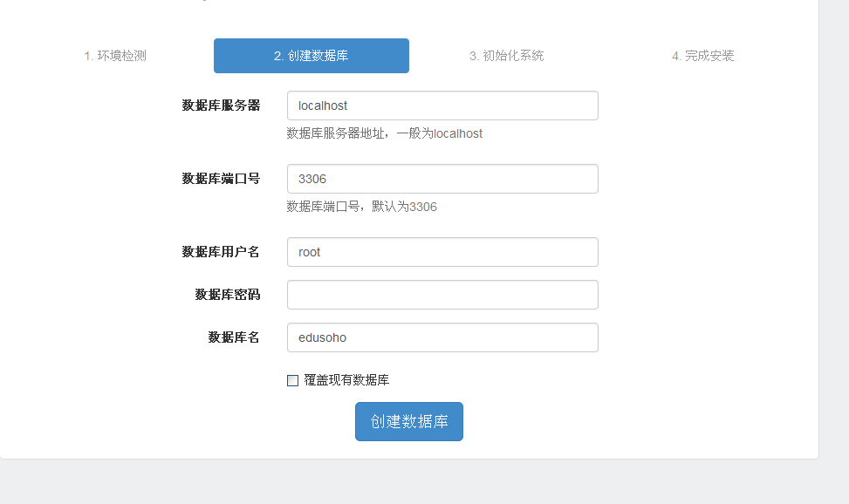Switch to step 3 初始化系统
The image size is (849, 504).
[x=506, y=56]
